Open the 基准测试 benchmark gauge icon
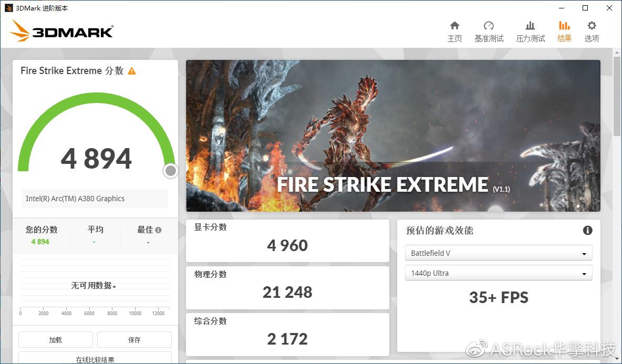 (x=489, y=26)
